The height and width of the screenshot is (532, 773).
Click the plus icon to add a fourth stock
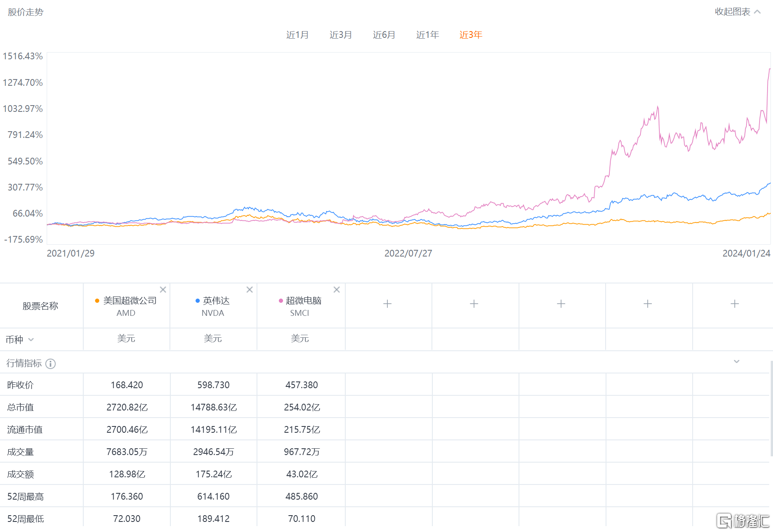coord(387,303)
